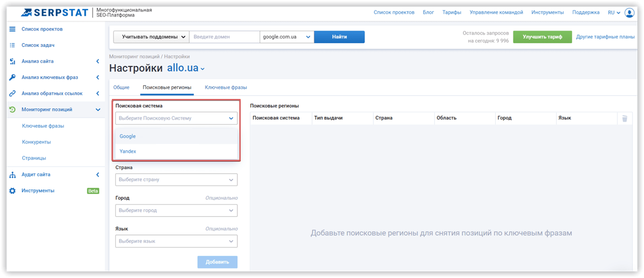Click the task list icon beside Список задач
644x278 pixels.
tap(12, 45)
